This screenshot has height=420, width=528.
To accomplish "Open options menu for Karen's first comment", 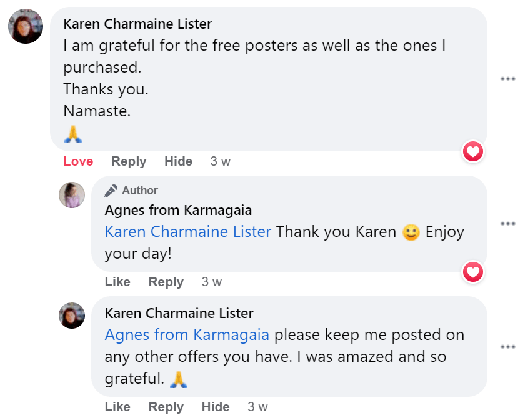I will (508, 79).
